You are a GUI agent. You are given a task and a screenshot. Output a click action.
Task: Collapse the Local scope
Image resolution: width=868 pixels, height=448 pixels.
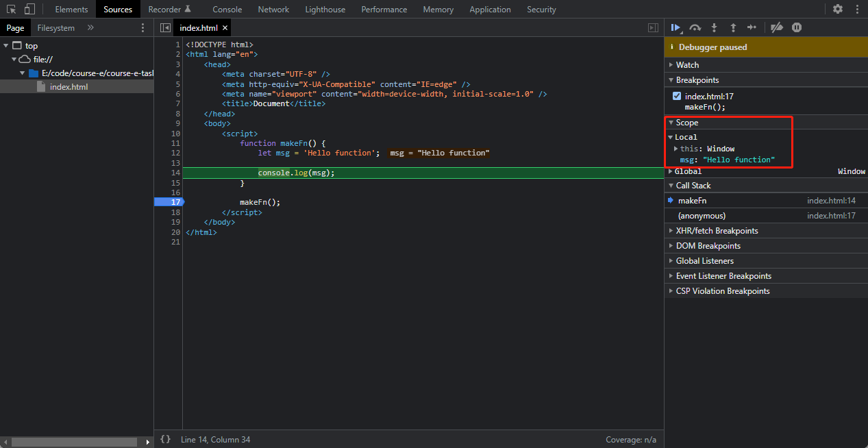coord(671,137)
